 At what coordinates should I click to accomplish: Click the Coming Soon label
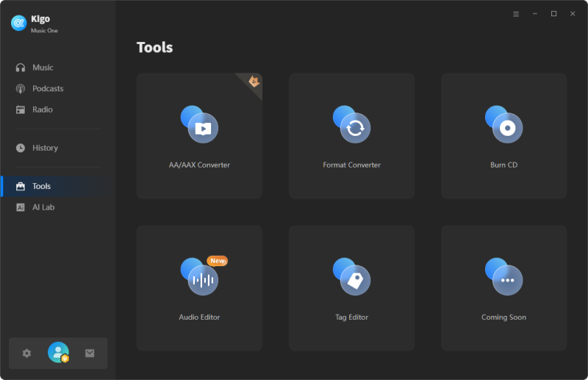point(504,318)
